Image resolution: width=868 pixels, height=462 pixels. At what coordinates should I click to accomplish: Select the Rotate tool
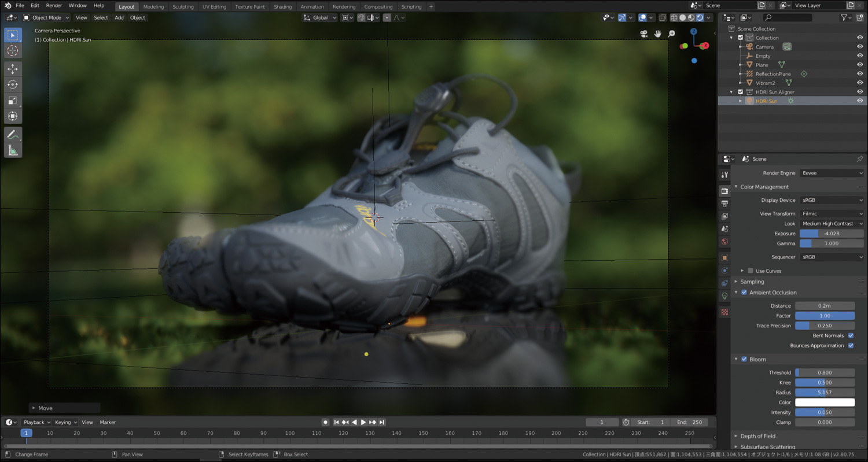(x=13, y=85)
